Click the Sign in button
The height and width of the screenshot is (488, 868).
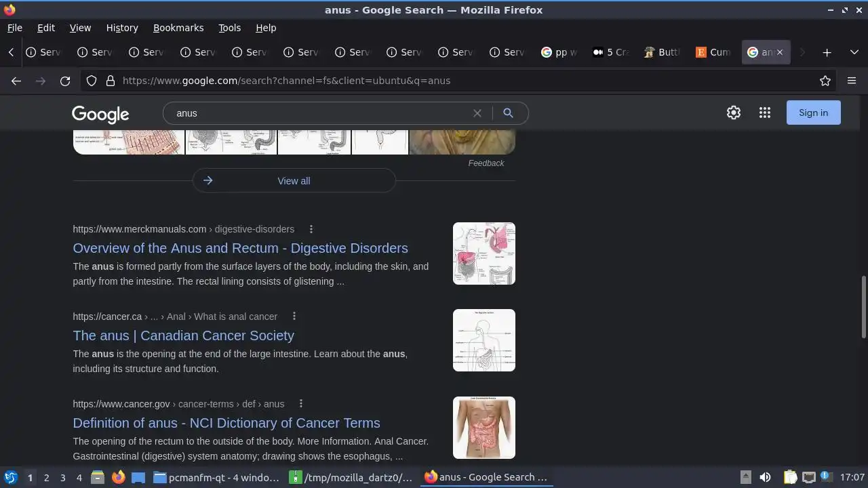[813, 113]
